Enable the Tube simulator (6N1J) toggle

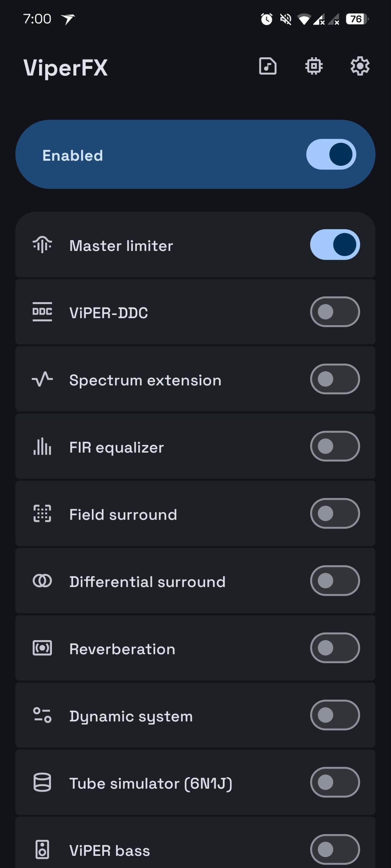(x=335, y=782)
